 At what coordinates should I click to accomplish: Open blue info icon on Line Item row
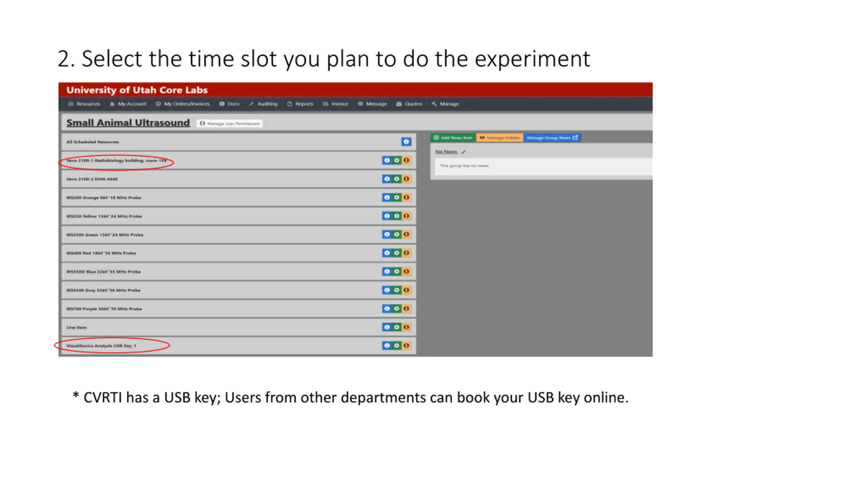coord(387,327)
